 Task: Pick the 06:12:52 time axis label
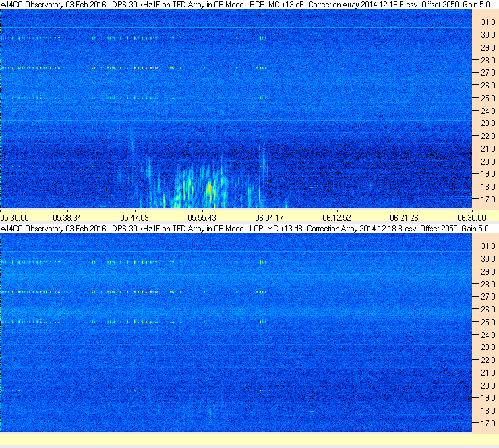pyautogui.click(x=336, y=218)
